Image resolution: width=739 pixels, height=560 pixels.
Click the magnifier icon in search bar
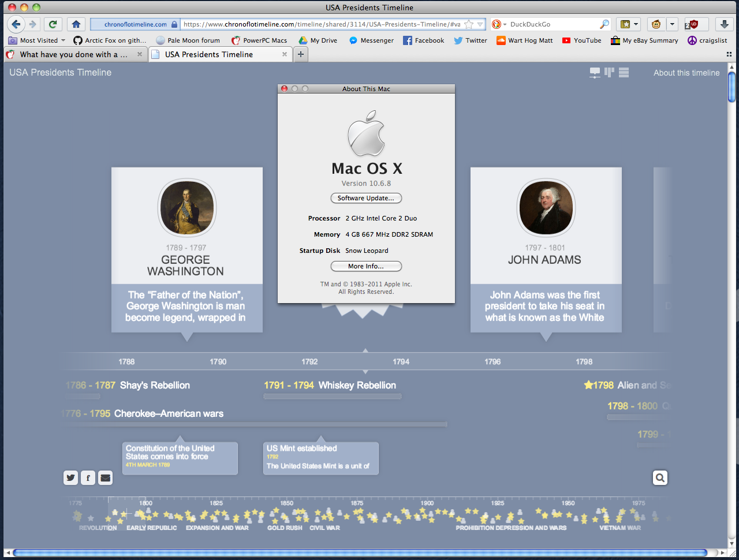tap(604, 24)
